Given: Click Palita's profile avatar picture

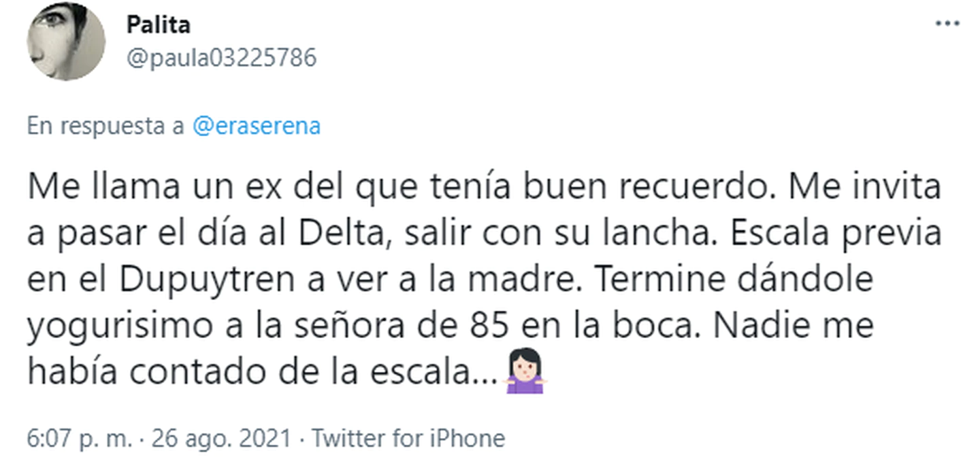Looking at the screenshot, I should click(x=66, y=41).
